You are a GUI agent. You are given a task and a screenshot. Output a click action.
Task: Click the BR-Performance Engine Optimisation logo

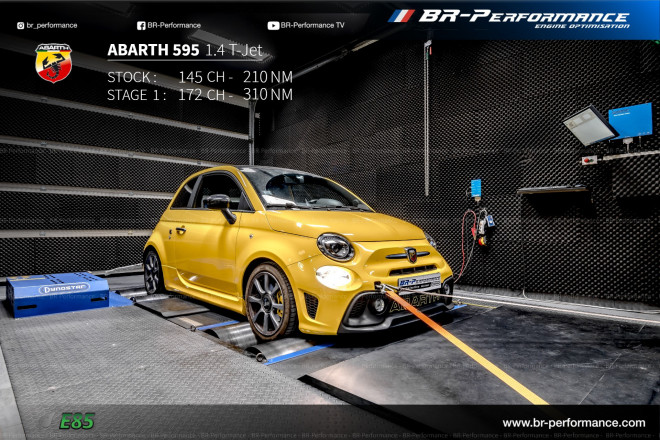[x=523, y=18]
